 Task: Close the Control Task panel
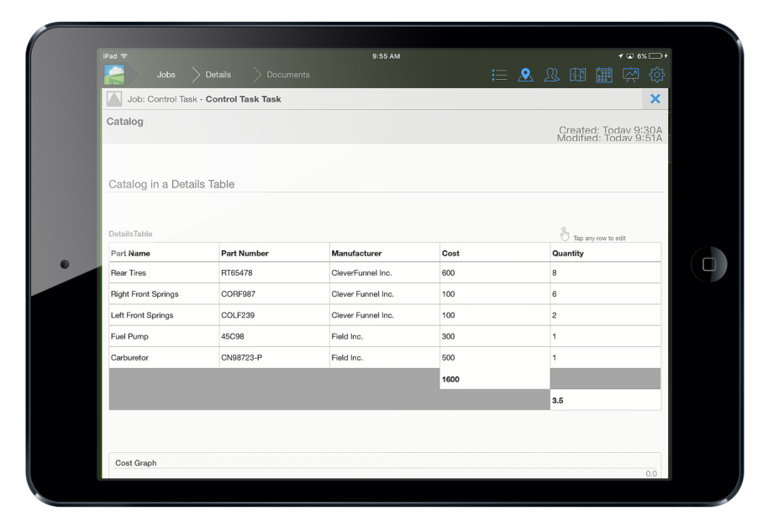click(655, 99)
